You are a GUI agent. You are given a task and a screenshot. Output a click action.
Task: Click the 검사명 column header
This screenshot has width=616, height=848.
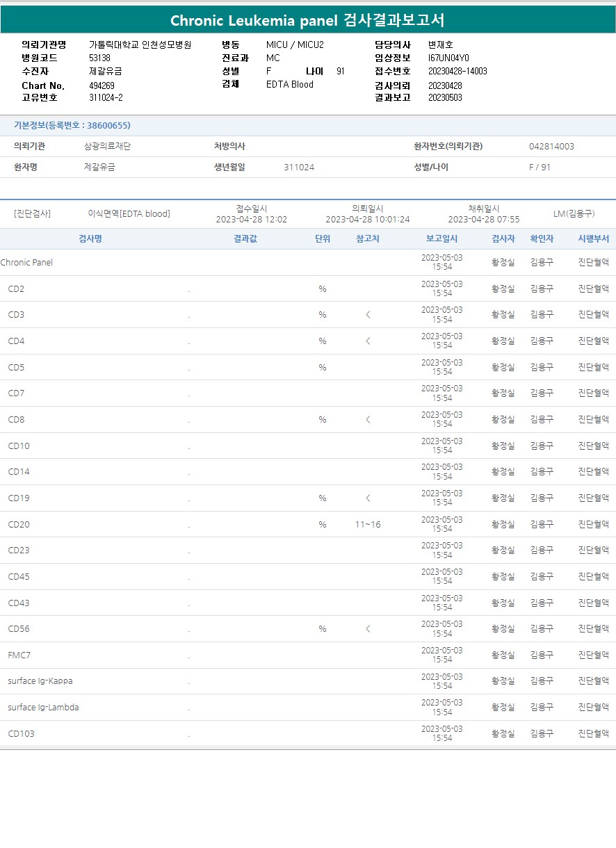[x=90, y=238]
